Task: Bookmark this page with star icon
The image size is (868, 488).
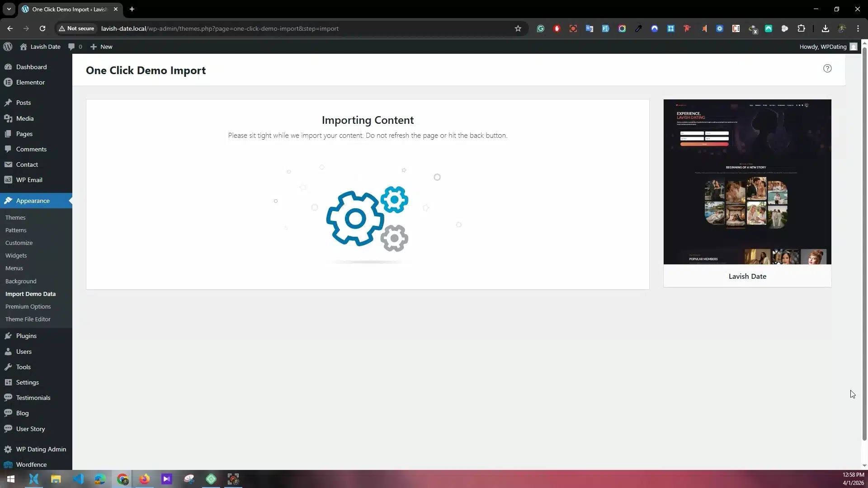Action: click(518, 28)
